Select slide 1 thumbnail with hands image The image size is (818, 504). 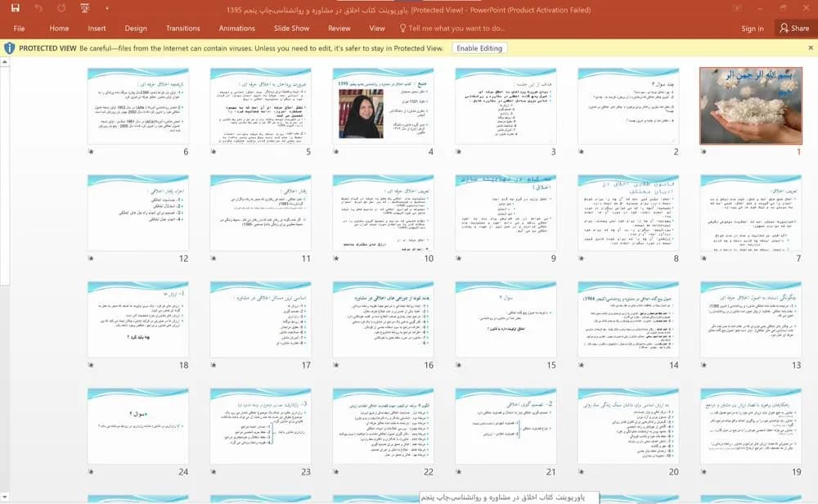pos(751,106)
